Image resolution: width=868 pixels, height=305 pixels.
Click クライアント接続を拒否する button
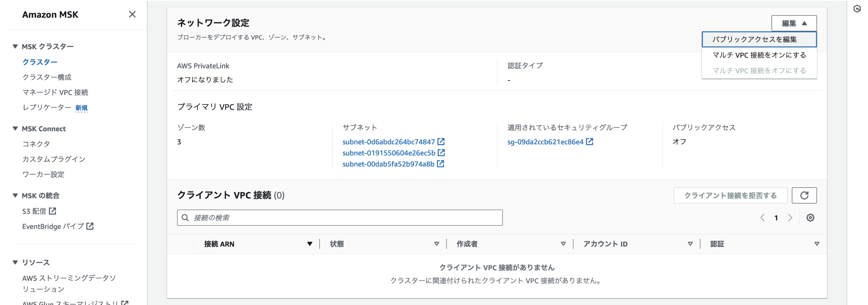[x=730, y=195]
